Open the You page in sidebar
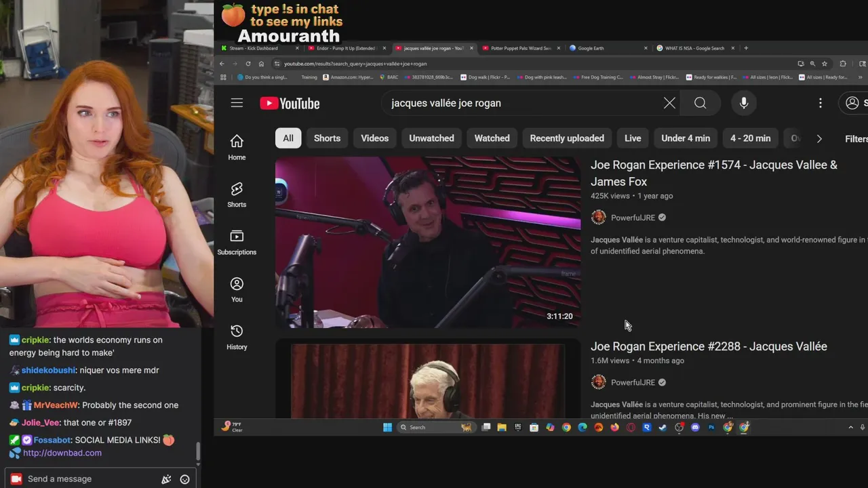 [237, 289]
